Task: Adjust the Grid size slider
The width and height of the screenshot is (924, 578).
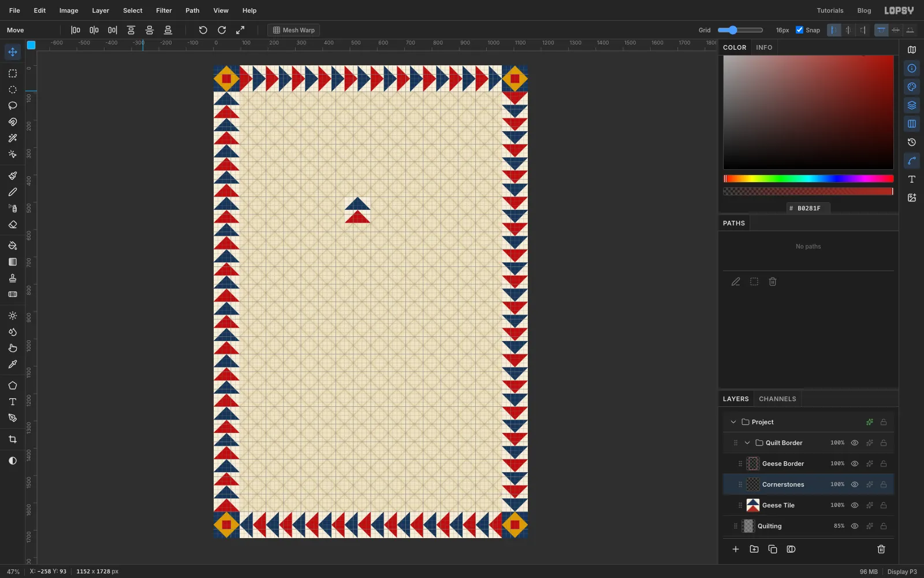Action: coord(740,30)
